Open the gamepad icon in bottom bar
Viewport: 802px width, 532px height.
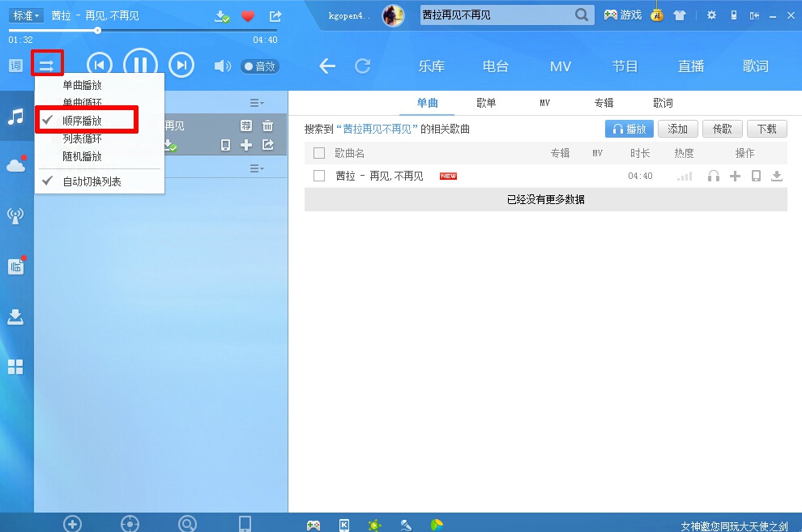(314, 525)
